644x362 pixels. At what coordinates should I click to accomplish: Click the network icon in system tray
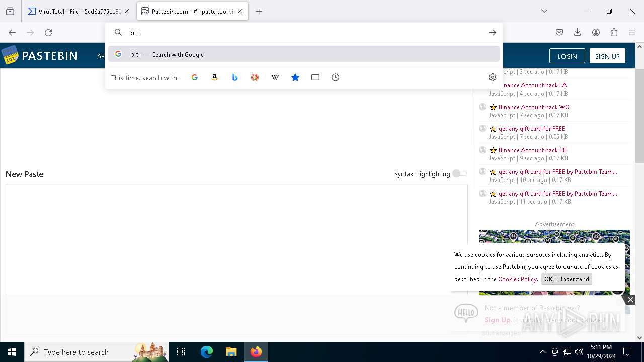567,352
